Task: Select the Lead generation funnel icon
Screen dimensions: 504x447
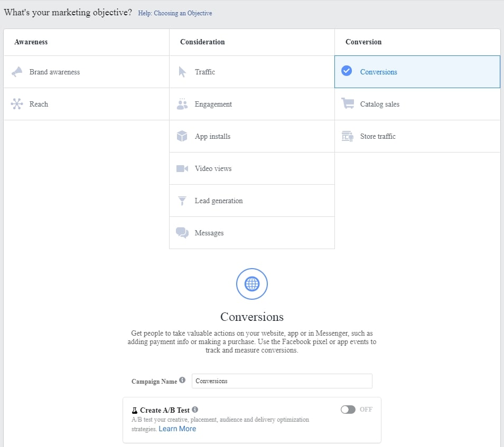Action: [182, 201]
